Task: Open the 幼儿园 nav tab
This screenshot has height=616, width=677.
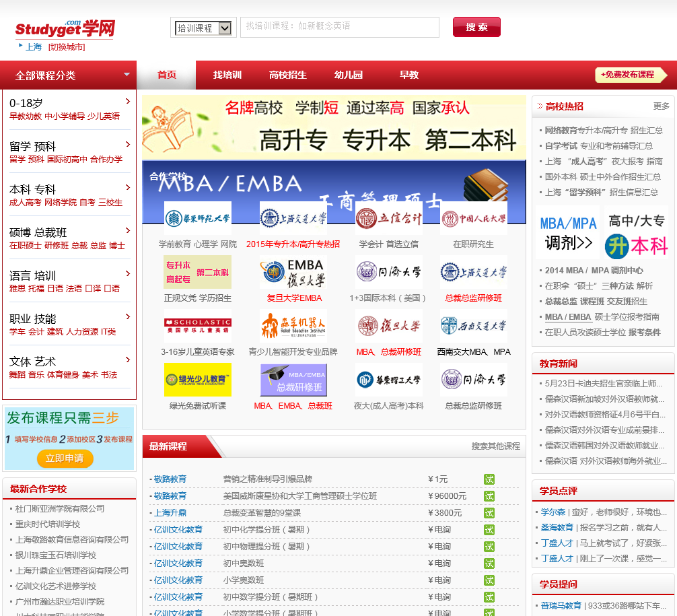Action: 348,75
